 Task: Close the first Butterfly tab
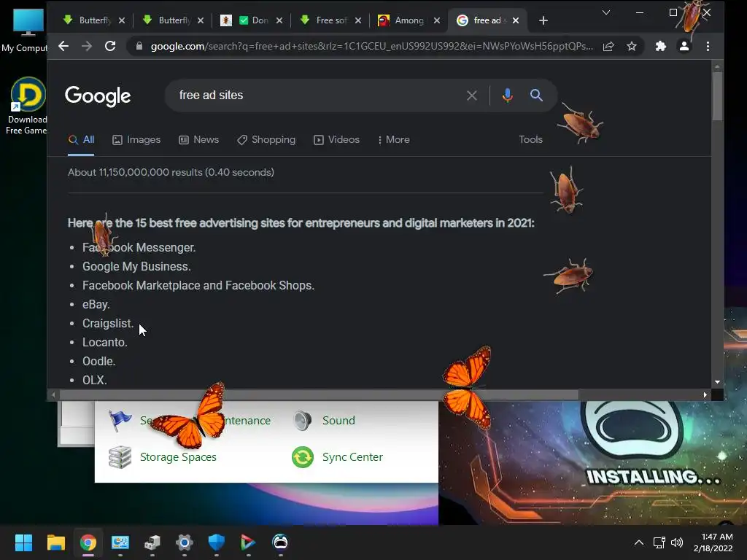(x=122, y=20)
